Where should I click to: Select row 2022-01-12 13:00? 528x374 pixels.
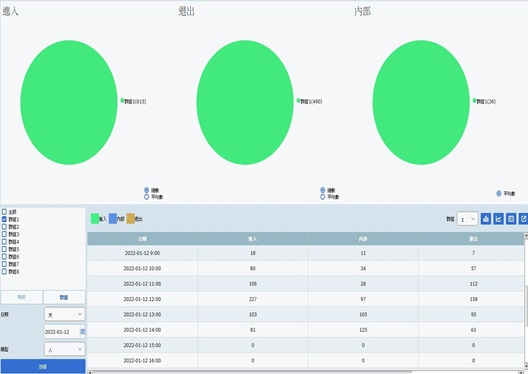click(x=305, y=314)
